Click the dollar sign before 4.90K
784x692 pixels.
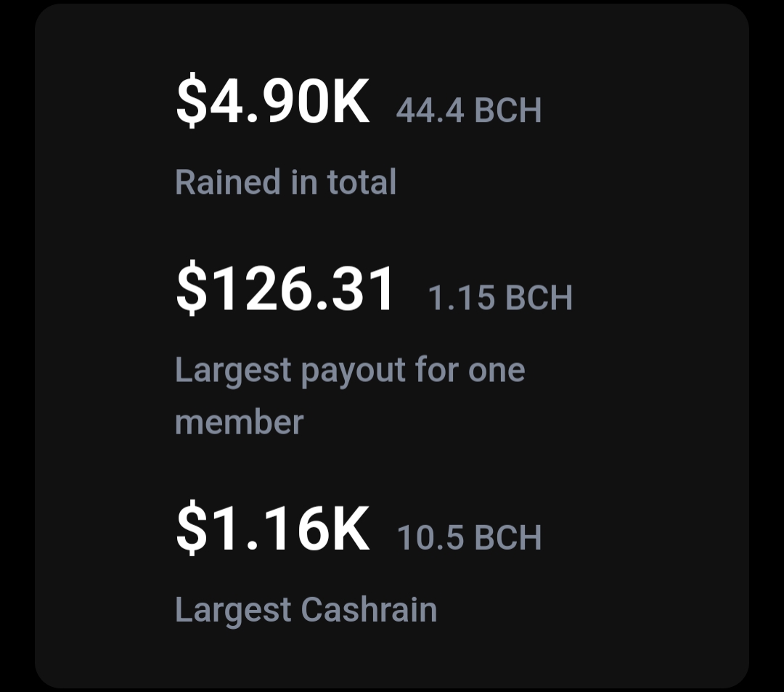click(192, 102)
